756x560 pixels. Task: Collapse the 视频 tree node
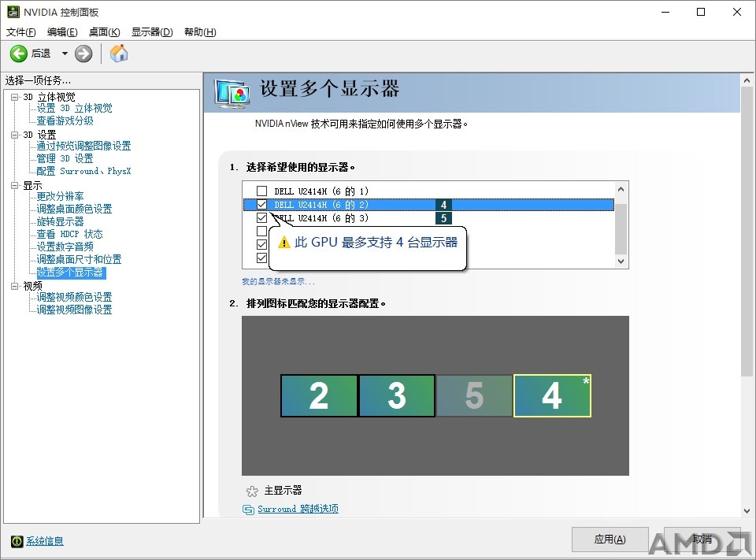pyautogui.click(x=15, y=286)
